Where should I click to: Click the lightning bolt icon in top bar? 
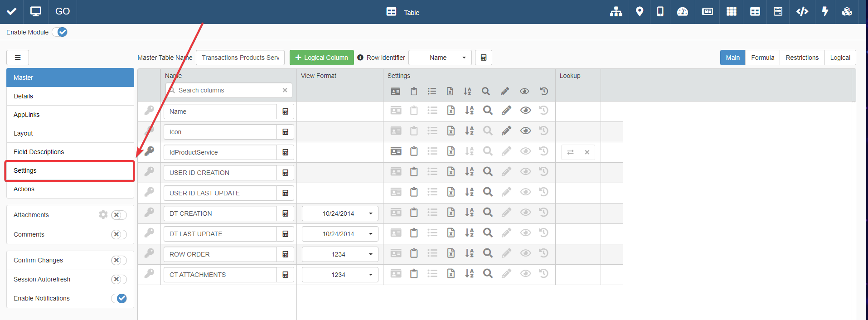(825, 12)
